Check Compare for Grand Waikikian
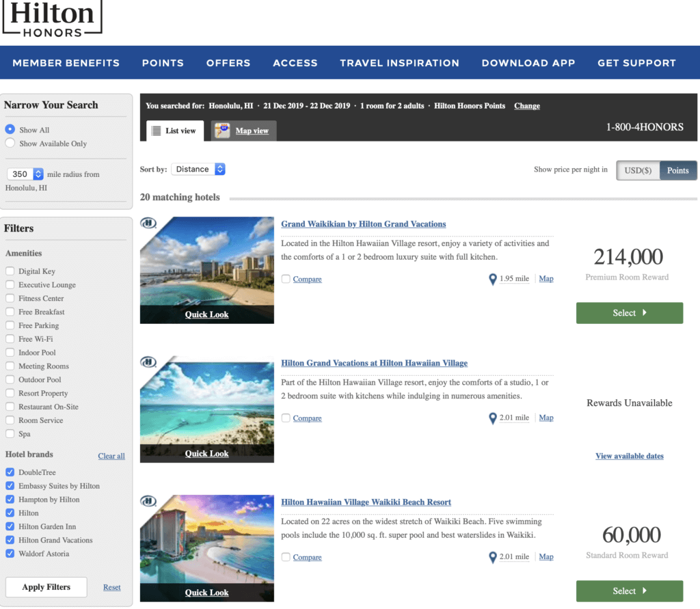The width and height of the screenshot is (700, 609). (286, 279)
